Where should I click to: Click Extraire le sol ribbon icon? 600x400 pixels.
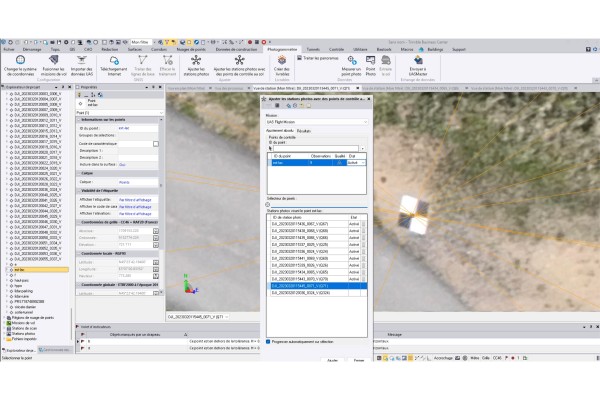click(x=386, y=60)
